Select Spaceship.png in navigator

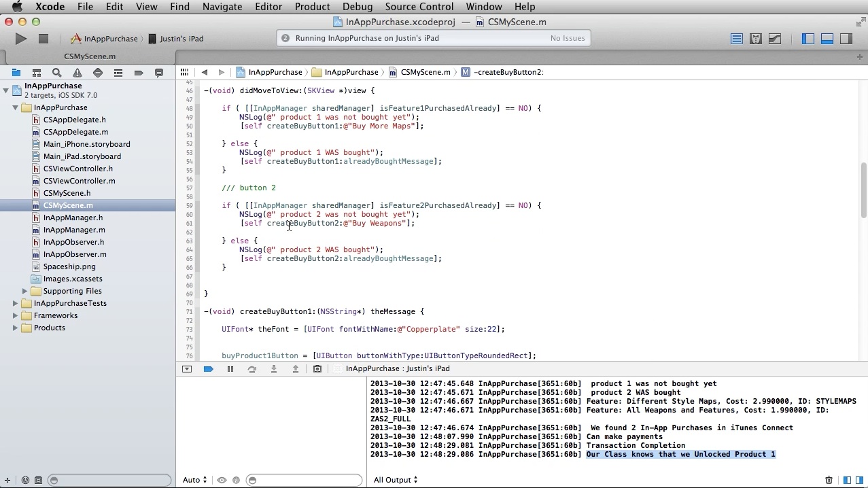click(69, 266)
